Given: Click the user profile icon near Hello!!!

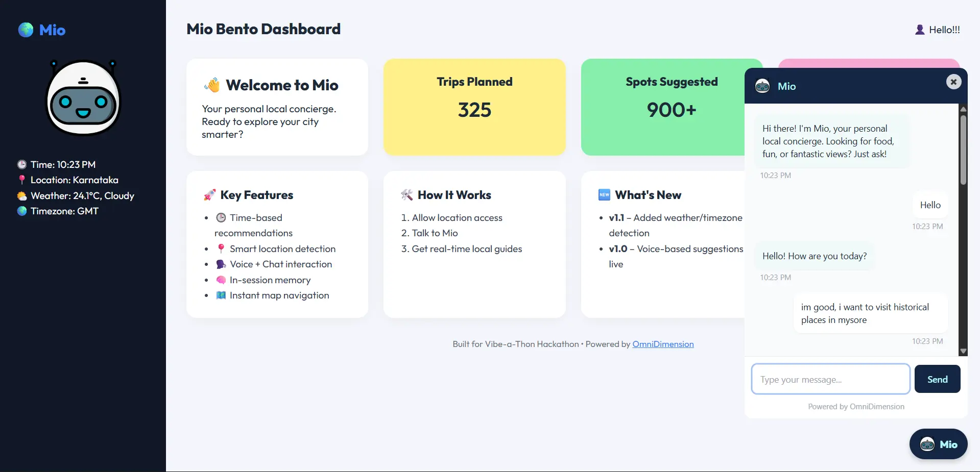Looking at the screenshot, I should [x=919, y=29].
